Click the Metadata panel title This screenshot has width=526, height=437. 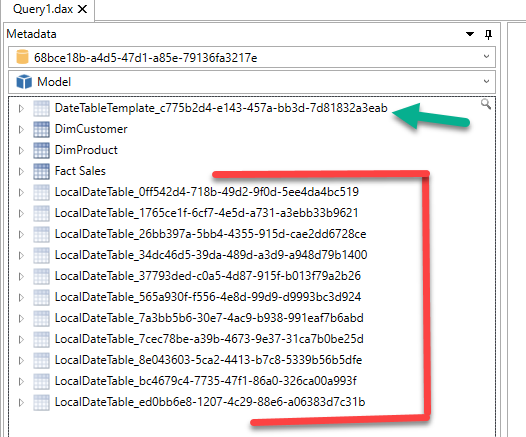click(31, 34)
